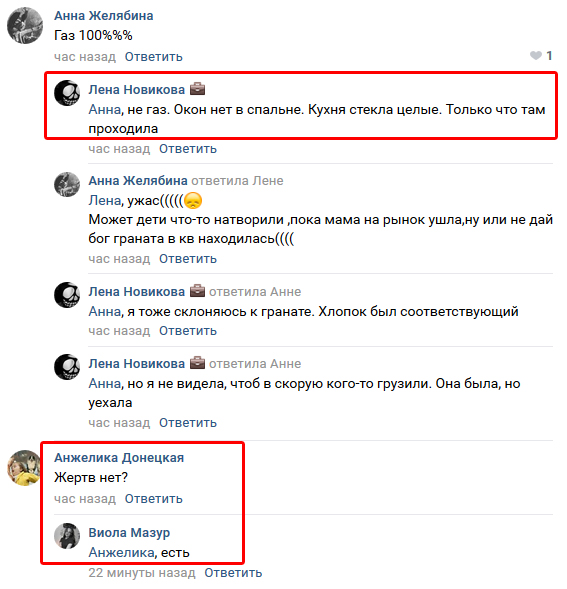Reply to Виола Мазур's comment
This screenshot has width=567, height=589.
pyautogui.click(x=233, y=573)
